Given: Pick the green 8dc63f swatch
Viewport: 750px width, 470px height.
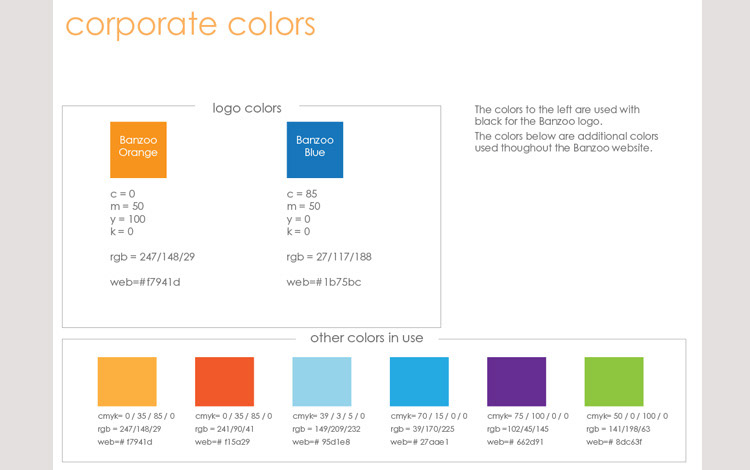Looking at the screenshot, I should click(x=614, y=381).
